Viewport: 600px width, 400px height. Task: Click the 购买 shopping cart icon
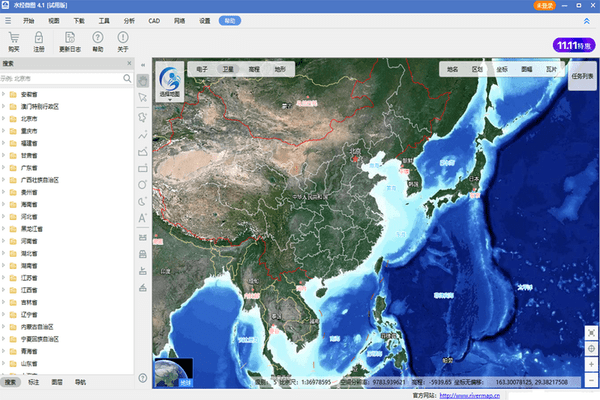pos(13,37)
